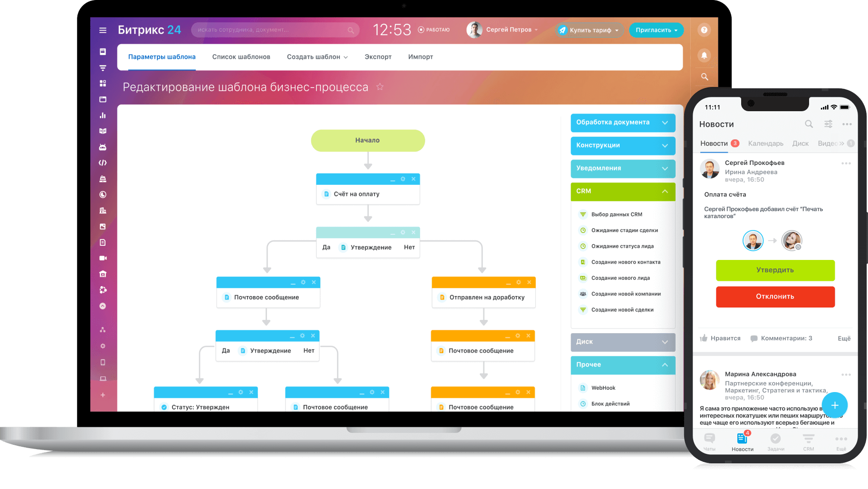The width and height of the screenshot is (868, 489).
Task: Open the clock icon in left sidebar
Action: (103, 194)
